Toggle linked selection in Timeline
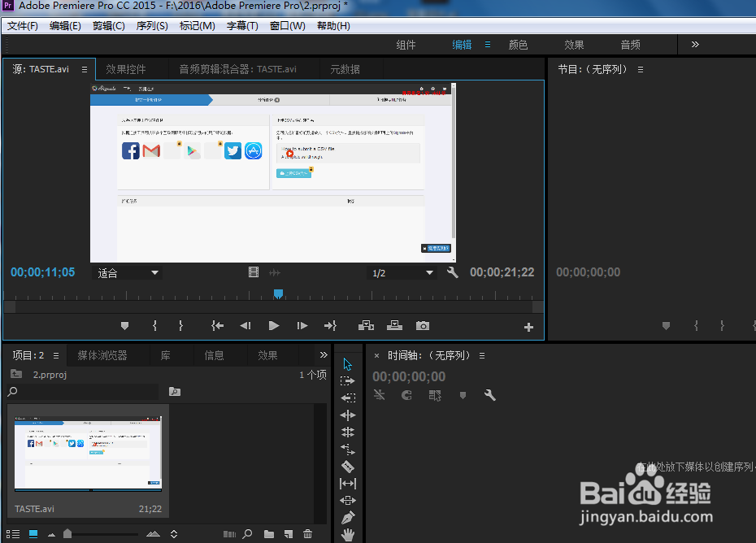756x543 pixels. pyautogui.click(x=435, y=395)
